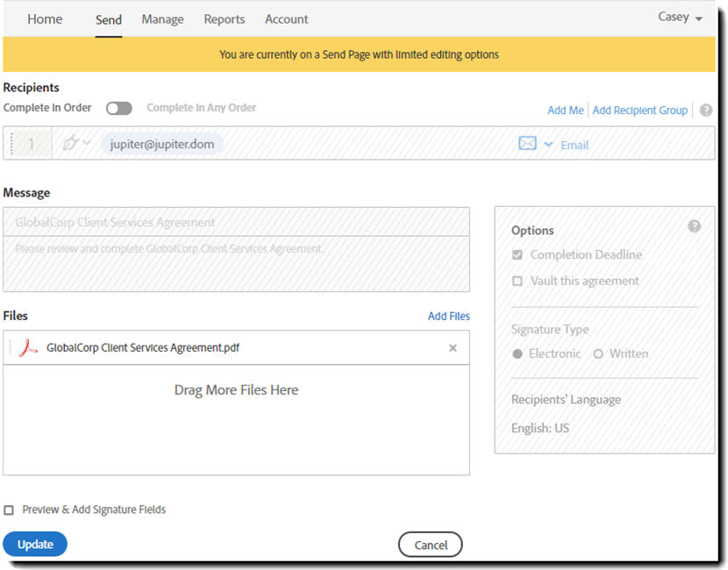728x570 pixels.
Task: Open the Casey account dropdown
Action: [x=680, y=18]
